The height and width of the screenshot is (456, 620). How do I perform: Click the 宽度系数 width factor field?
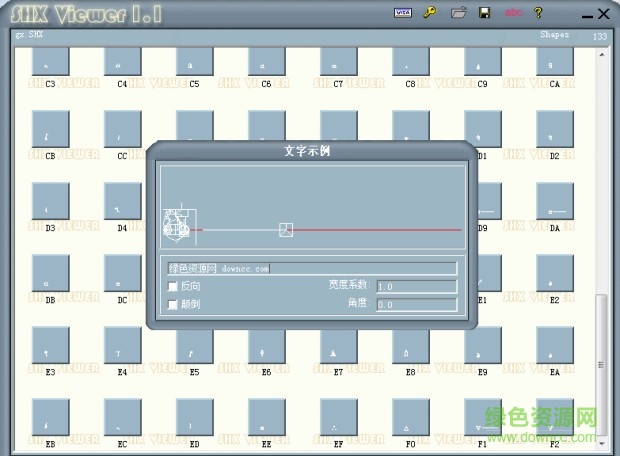pos(416,287)
